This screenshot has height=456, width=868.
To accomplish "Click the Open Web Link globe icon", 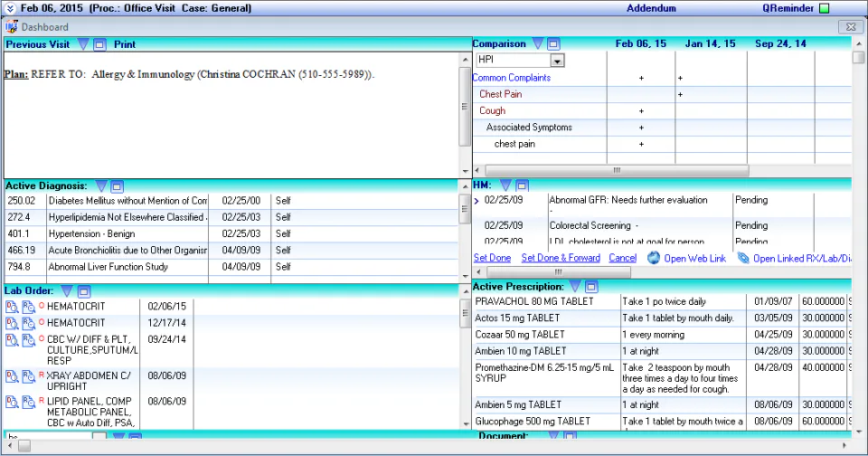I will 654,258.
